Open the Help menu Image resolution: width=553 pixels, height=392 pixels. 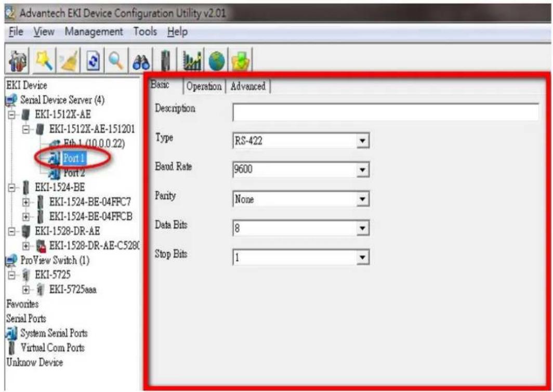click(x=177, y=32)
